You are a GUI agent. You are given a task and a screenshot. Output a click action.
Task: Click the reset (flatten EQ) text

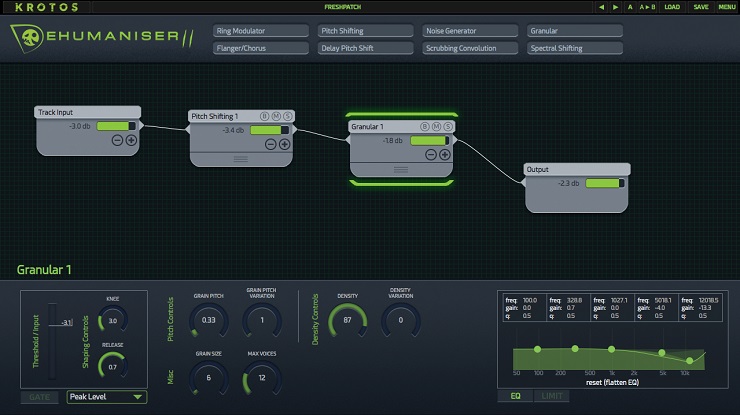[606, 382]
